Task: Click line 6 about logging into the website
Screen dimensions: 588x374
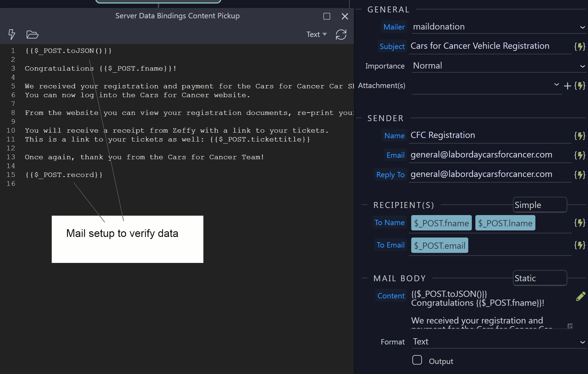Action: tap(137, 95)
